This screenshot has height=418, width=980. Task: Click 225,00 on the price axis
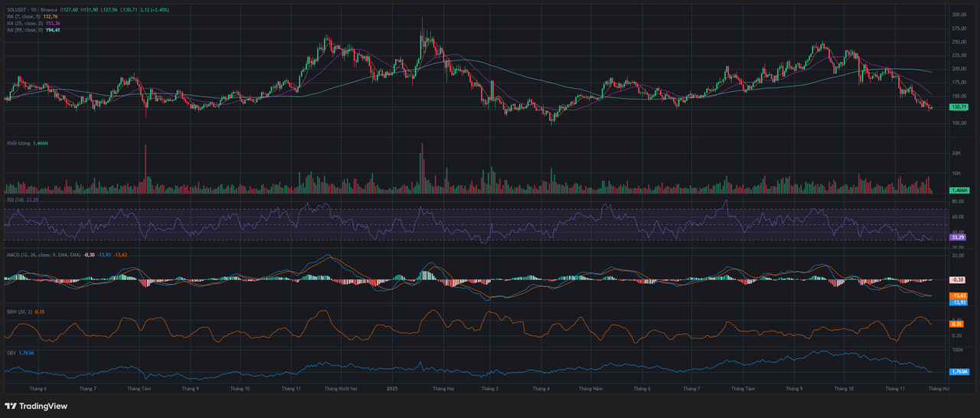tap(959, 55)
